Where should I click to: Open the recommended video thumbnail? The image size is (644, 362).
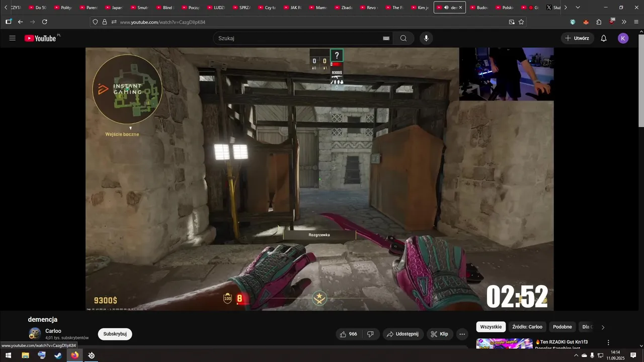point(504,344)
